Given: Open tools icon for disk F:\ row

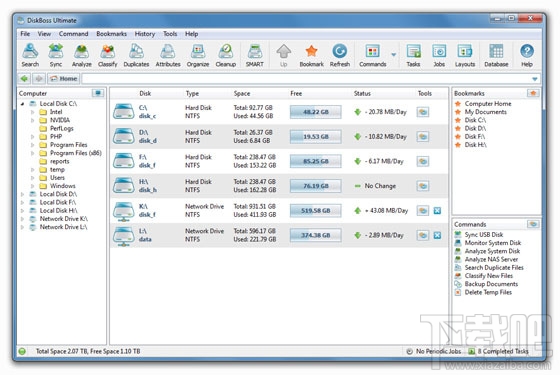Looking at the screenshot, I should 423,161.
